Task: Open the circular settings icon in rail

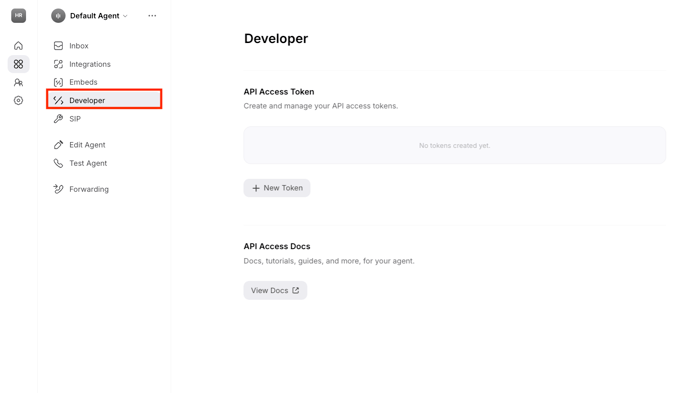Action: point(18,100)
